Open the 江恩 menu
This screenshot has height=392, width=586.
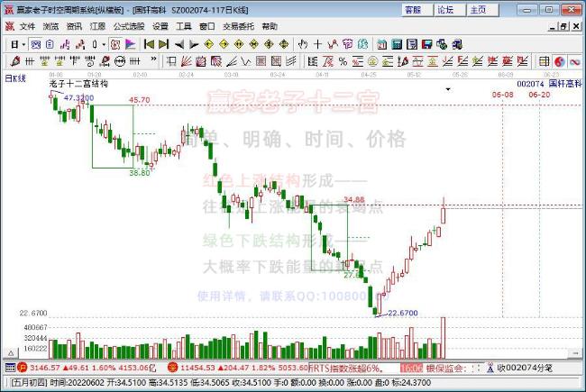(97, 26)
